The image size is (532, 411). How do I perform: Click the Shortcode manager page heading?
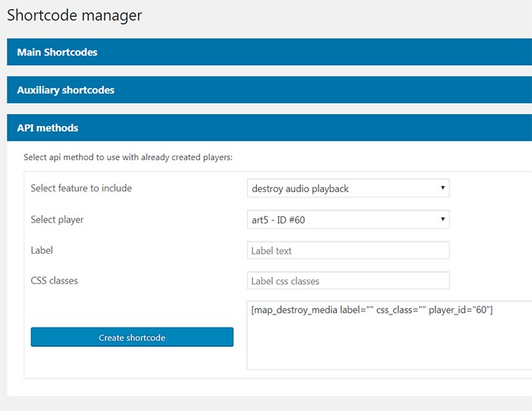(x=74, y=15)
